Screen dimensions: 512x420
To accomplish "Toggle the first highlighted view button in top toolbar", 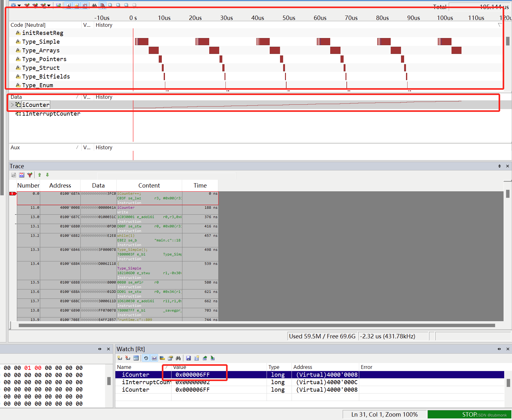I will point(68,5).
